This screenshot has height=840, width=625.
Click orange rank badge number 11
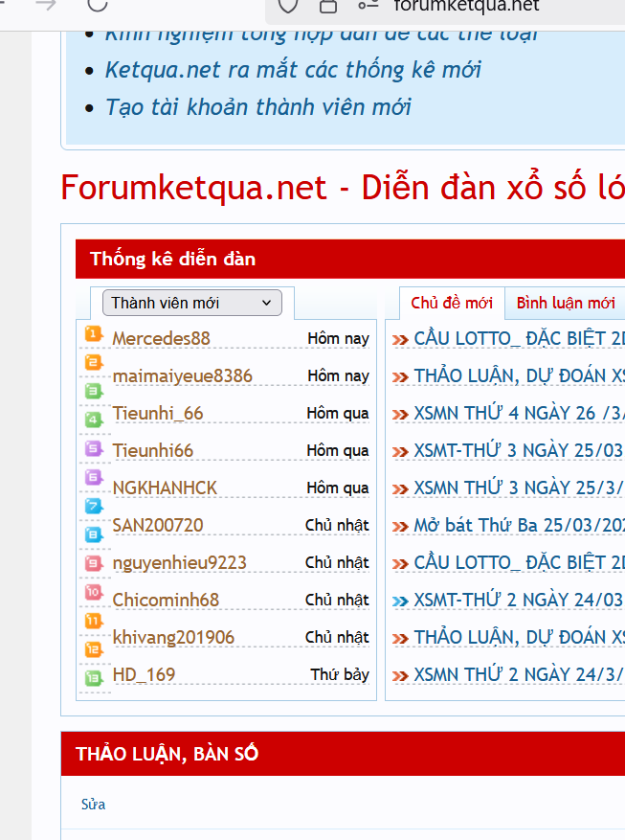click(x=94, y=621)
